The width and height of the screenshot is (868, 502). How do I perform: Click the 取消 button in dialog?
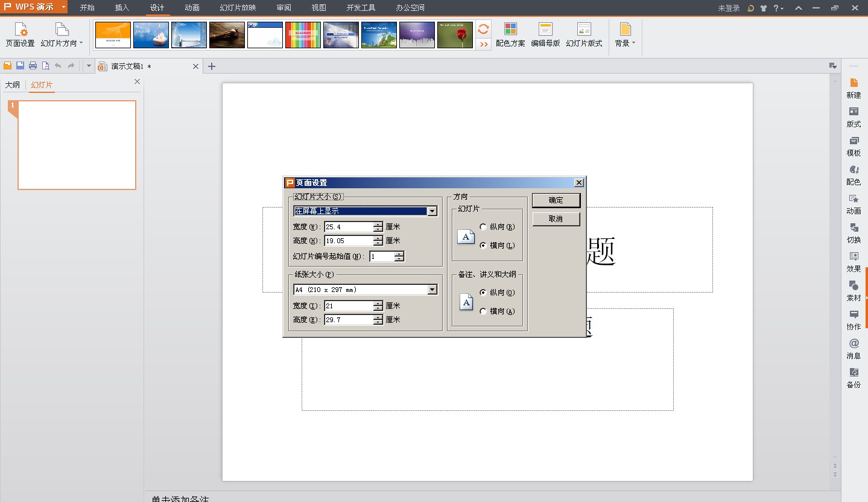tap(556, 219)
